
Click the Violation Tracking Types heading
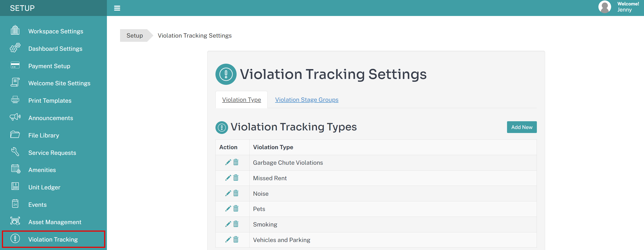293,127
